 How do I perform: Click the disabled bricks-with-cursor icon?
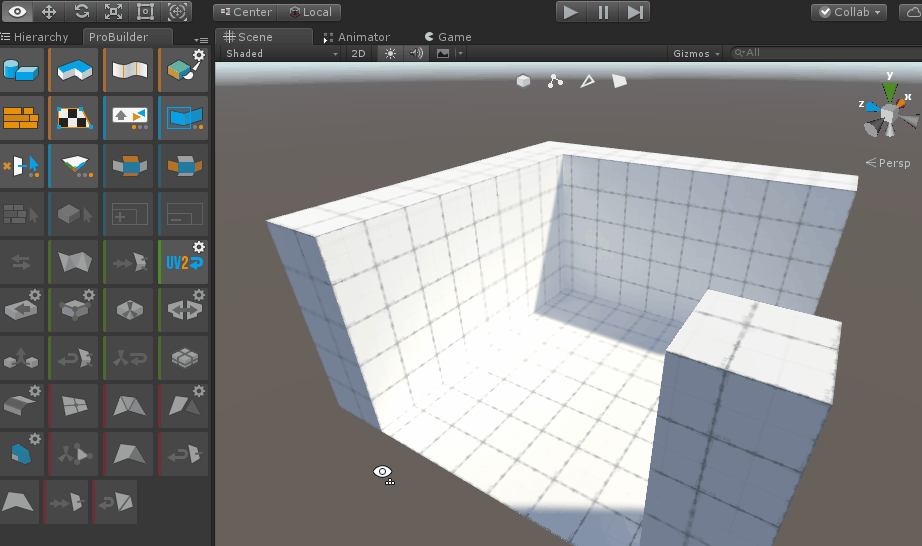(x=22, y=214)
